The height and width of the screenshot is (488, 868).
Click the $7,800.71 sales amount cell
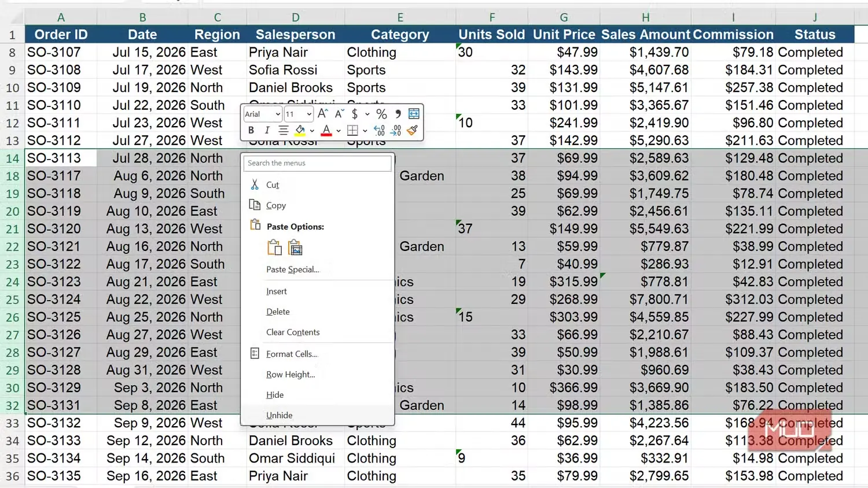[x=646, y=299]
